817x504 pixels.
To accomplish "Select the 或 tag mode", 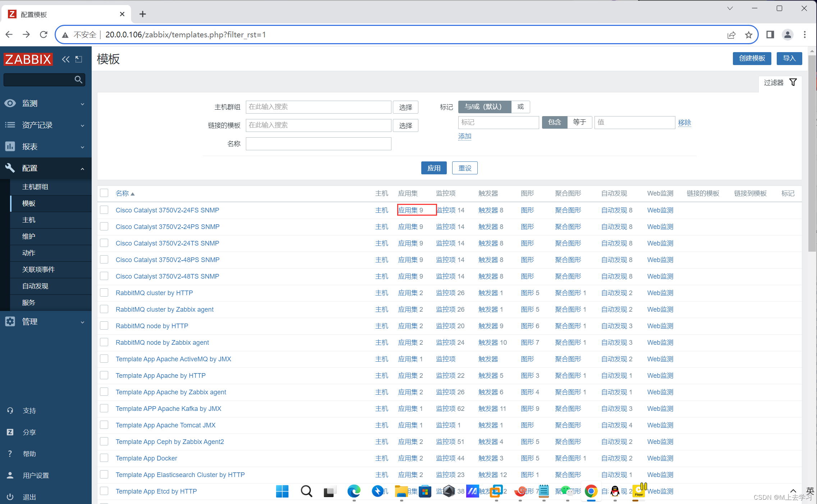I will coord(520,107).
